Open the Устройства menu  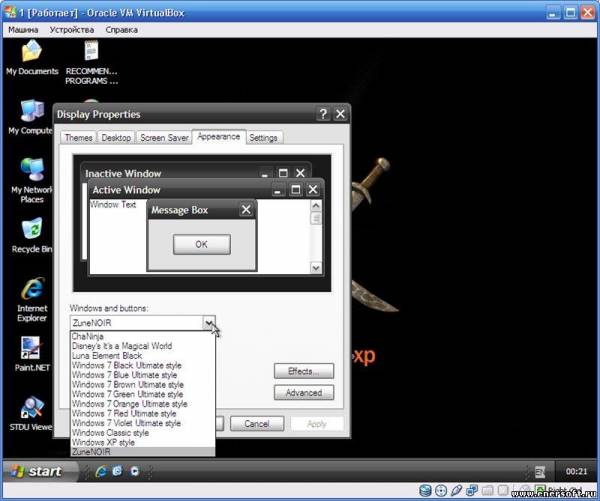click(72, 30)
